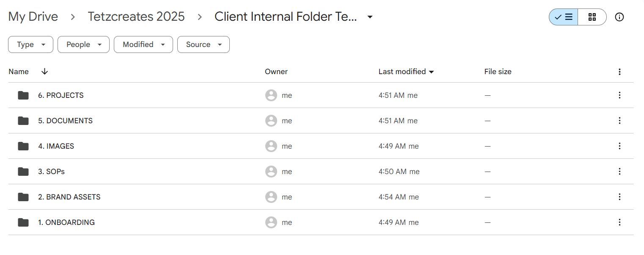Open the view details info icon
This screenshot has height=255, width=644.
(x=619, y=17)
